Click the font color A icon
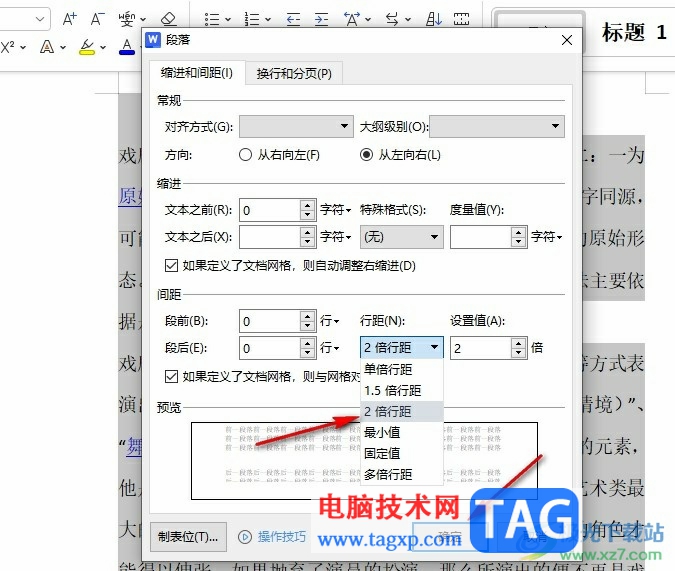Screen dimensions: 675x571 [x=127, y=47]
